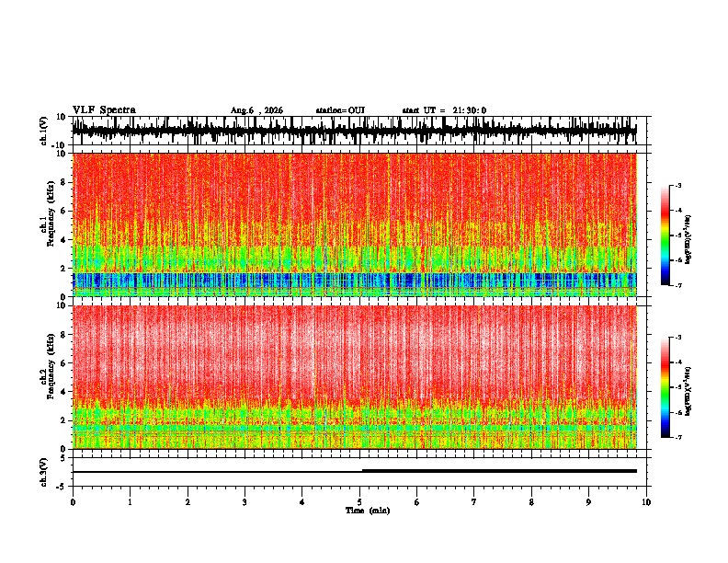This screenshot has width=728, height=563.
Task: Click the "Time (min)" axis label
Action: [368, 511]
